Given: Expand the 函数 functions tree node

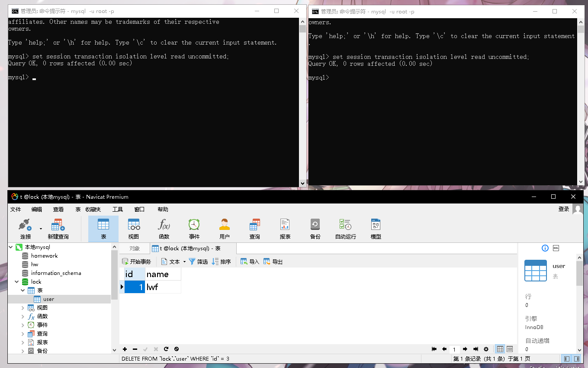Looking at the screenshot, I should coord(23,316).
